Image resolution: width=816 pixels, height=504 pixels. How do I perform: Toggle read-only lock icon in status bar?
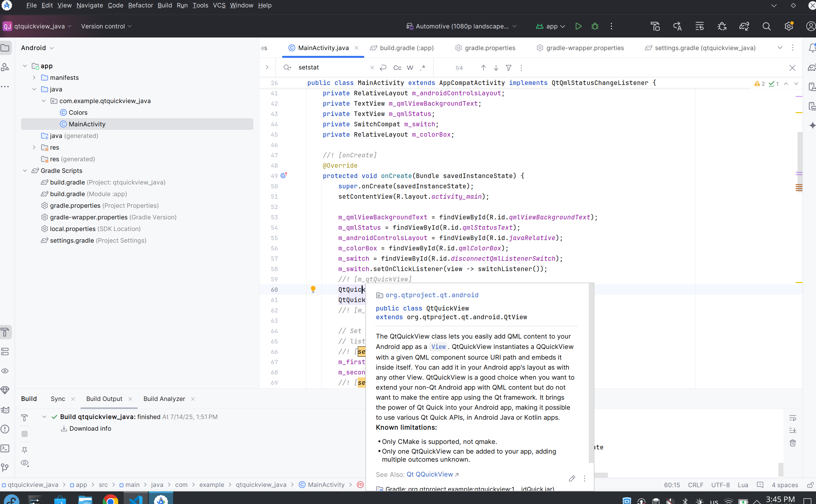click(810, 485)
